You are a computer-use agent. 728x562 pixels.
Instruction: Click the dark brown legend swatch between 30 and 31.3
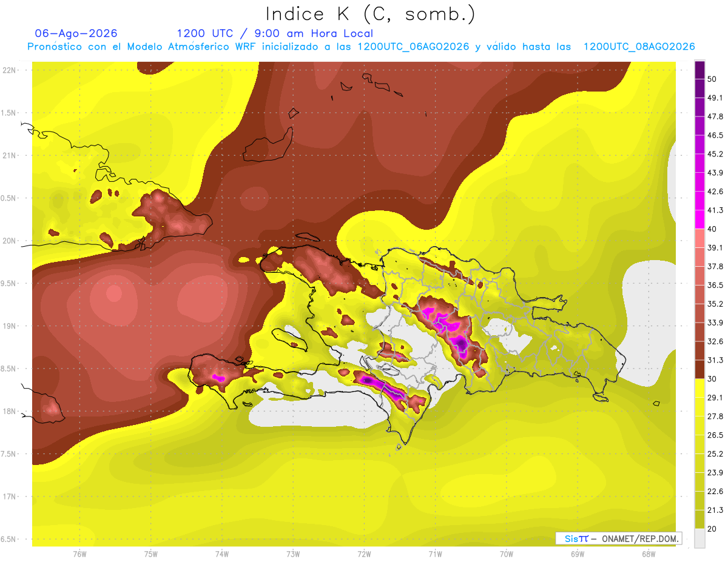coord(699,369)
